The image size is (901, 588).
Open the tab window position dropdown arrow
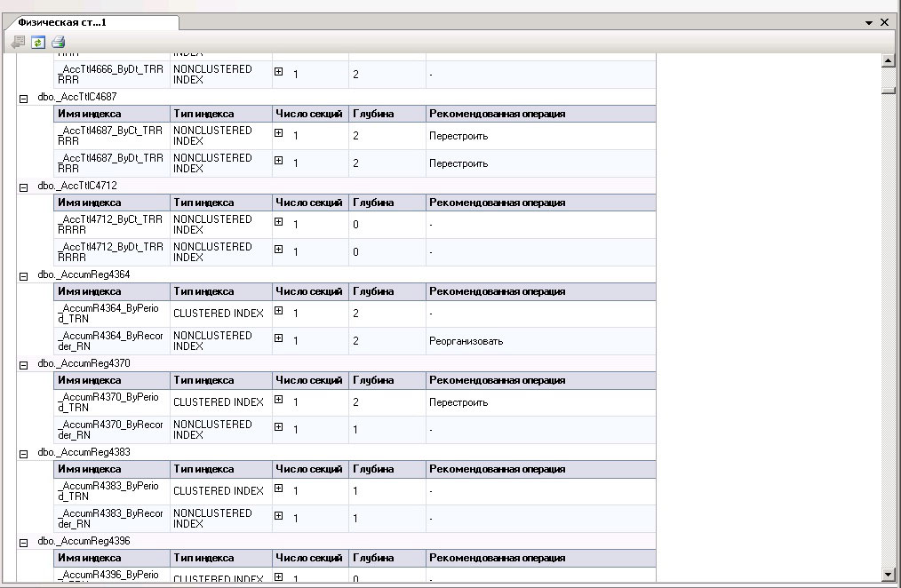pos(869,23)
